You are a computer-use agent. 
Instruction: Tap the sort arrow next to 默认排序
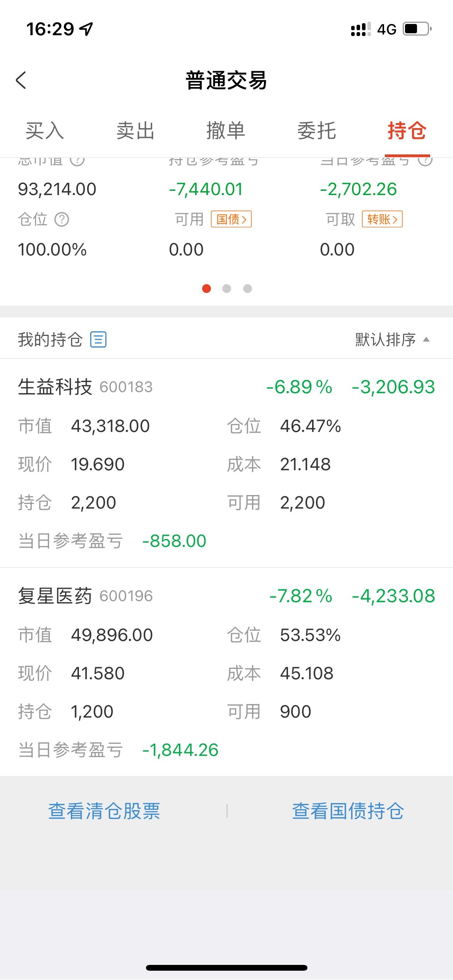point(426,339)
